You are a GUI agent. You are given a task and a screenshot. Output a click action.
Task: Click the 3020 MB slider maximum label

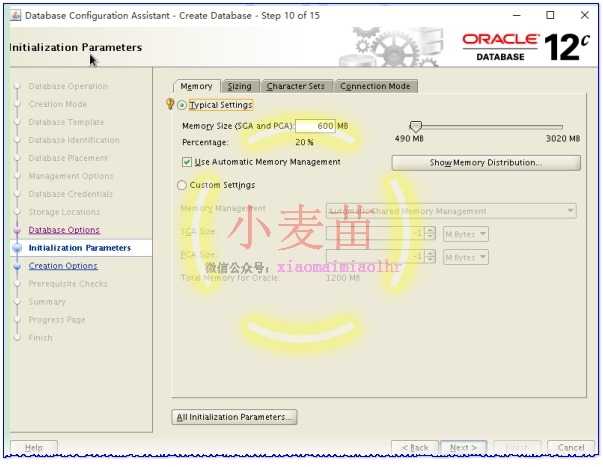click(x=563, y=138)
